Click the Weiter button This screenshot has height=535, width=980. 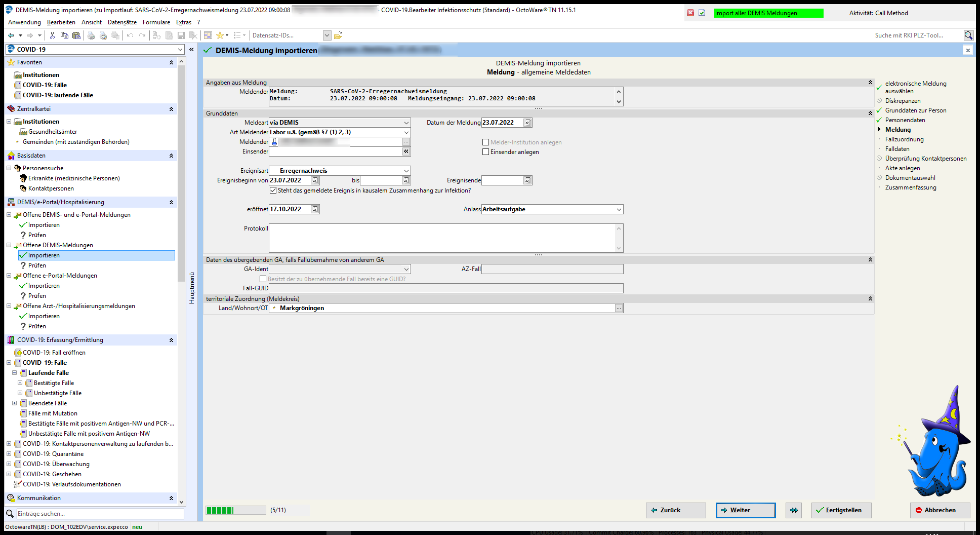click(x=745, y=510)
